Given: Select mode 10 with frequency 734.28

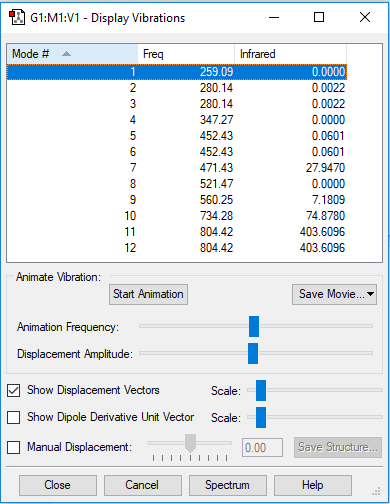Looking at the screenshot, I should 177,216.
